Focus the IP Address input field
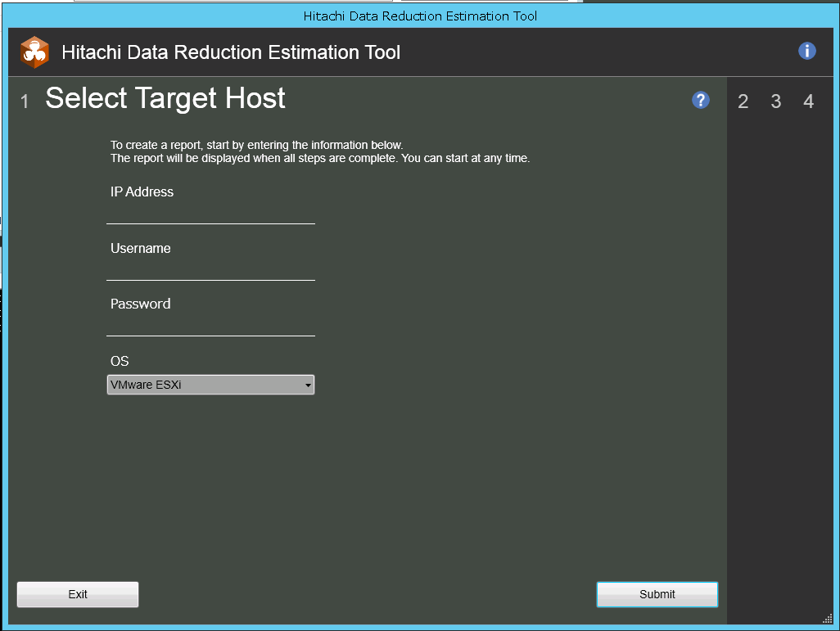The image size is (840, 631). click(x=210, y=214)
